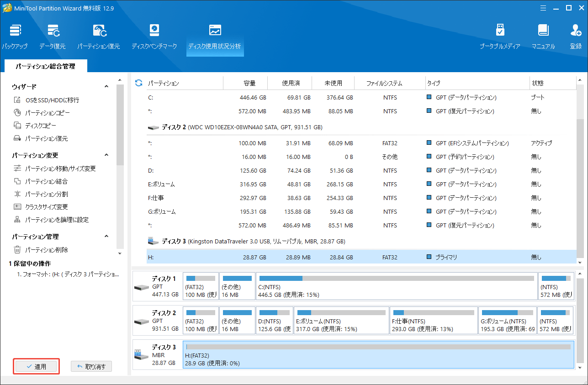Select the C: partition row
The height and width of the screenshot is (385, 588).
(361, 97)
